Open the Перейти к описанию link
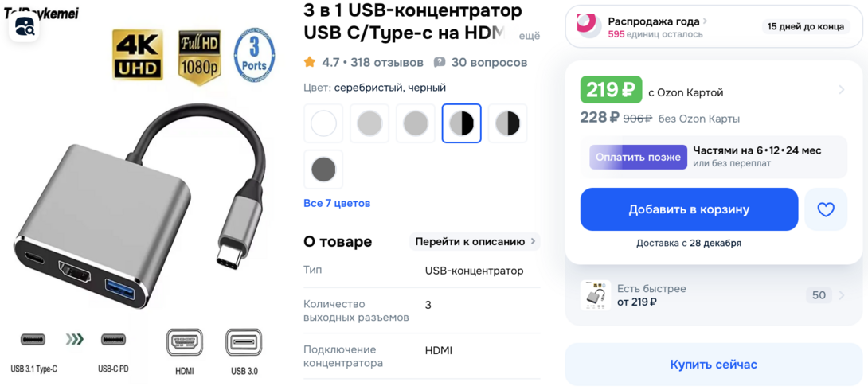 pos(475,242)
